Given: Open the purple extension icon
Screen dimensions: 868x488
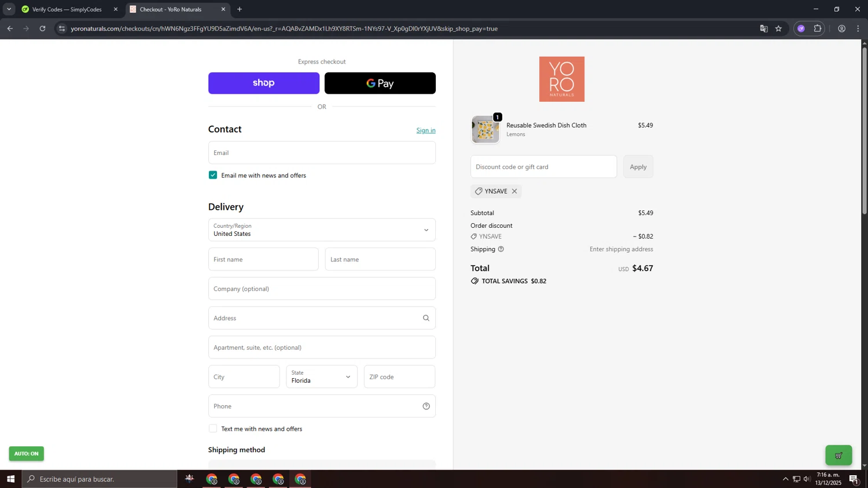Looking at the screenshot, I should [x=801, y=28].
